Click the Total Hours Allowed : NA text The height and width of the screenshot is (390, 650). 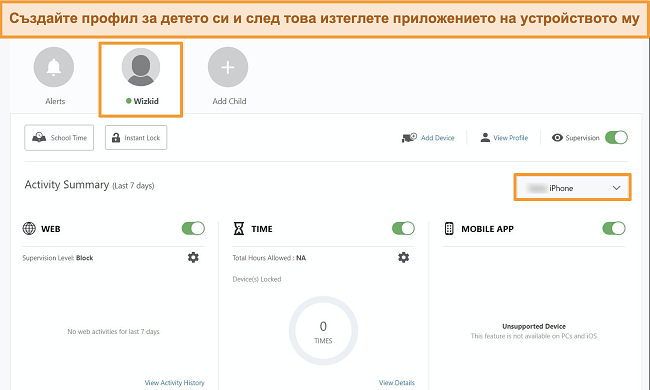tap(269, 258)
